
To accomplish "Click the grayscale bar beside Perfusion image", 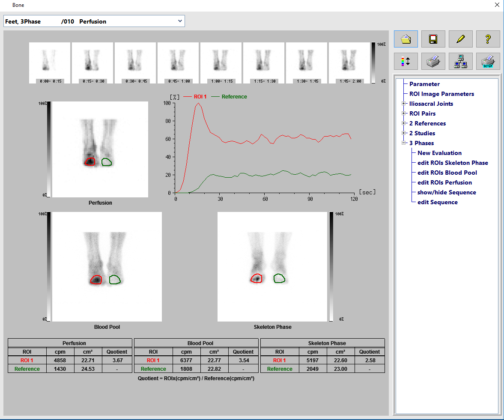I will [49, 149].
